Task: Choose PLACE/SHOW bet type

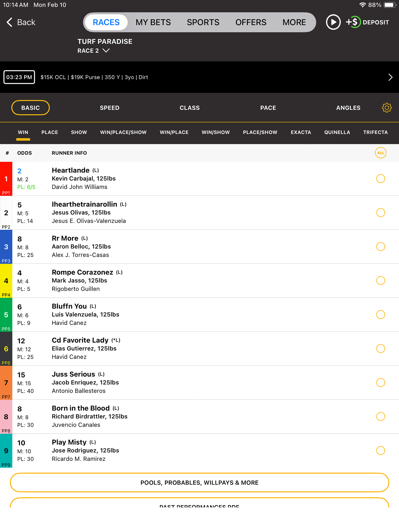Action: 260,132
